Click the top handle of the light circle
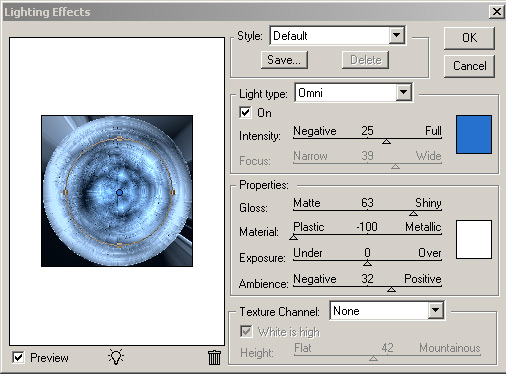Viewport: 506px width, 374px height. coord(119,139)
